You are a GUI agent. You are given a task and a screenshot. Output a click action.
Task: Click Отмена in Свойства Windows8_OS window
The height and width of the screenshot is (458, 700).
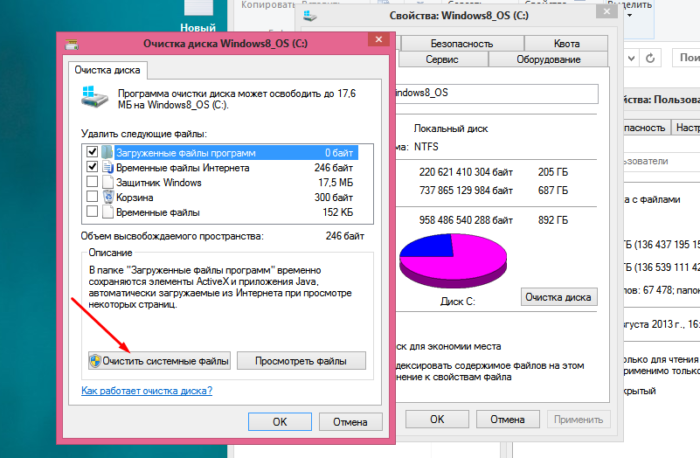coord(508,419)
